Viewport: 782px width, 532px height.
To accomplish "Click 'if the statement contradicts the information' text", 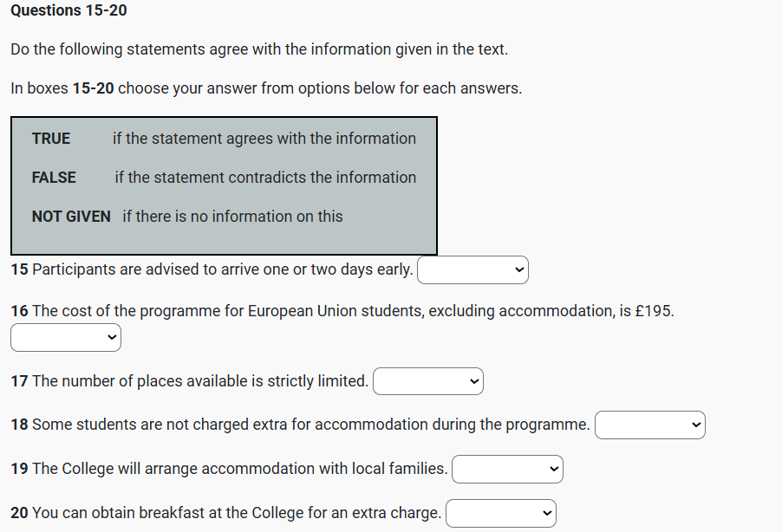I will [265, 178].
